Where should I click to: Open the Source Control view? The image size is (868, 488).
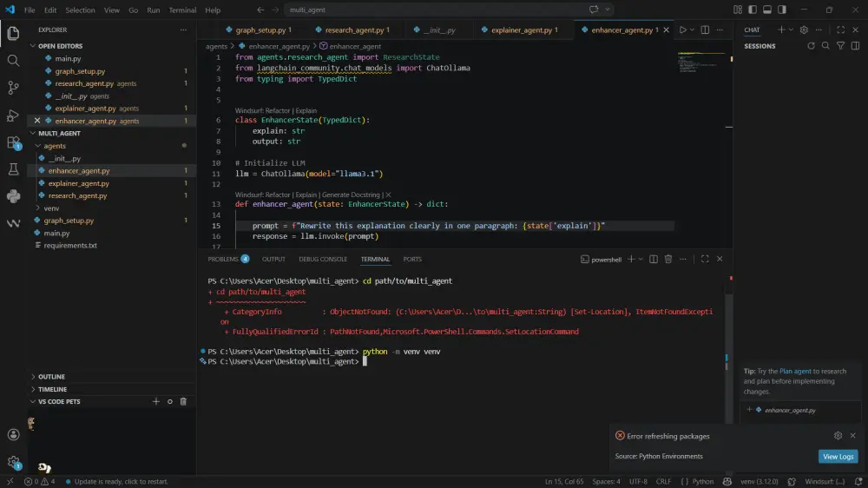(13, 88)
